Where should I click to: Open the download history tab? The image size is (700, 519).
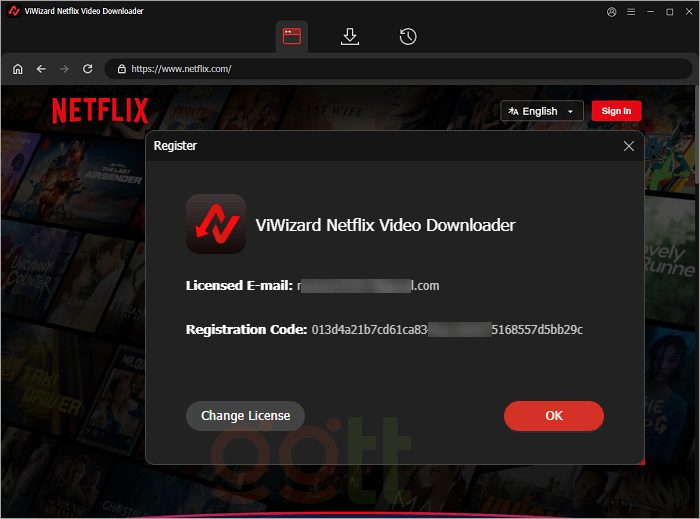point(408,36)
